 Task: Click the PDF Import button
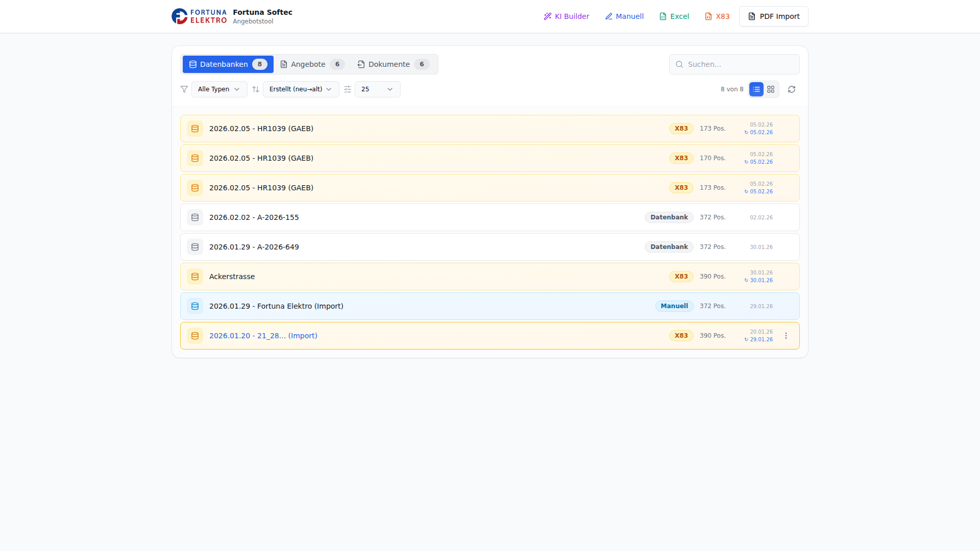[x=774, y=16]
